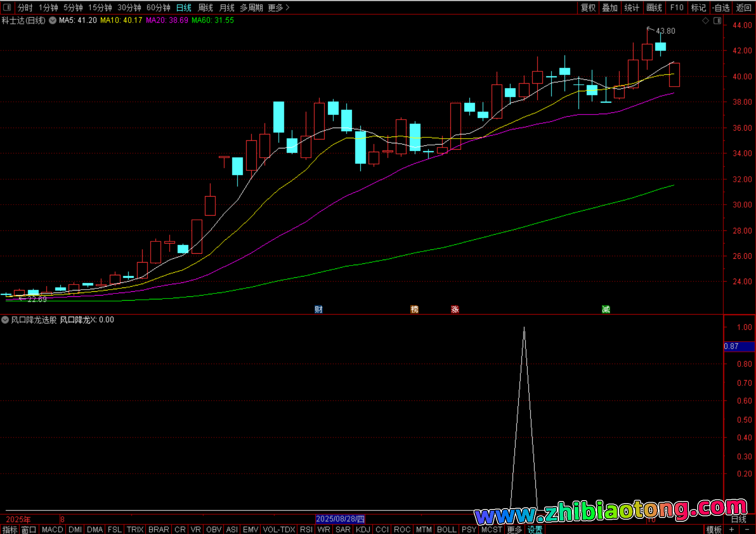Zoom in with the plus icon
Image resolution: width=756 pixels, height=534 pixels.
click(x=731, y=529)
